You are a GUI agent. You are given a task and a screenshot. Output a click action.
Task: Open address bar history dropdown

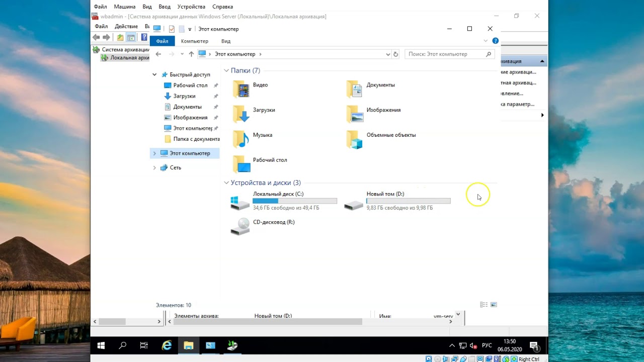coord(388,54)
